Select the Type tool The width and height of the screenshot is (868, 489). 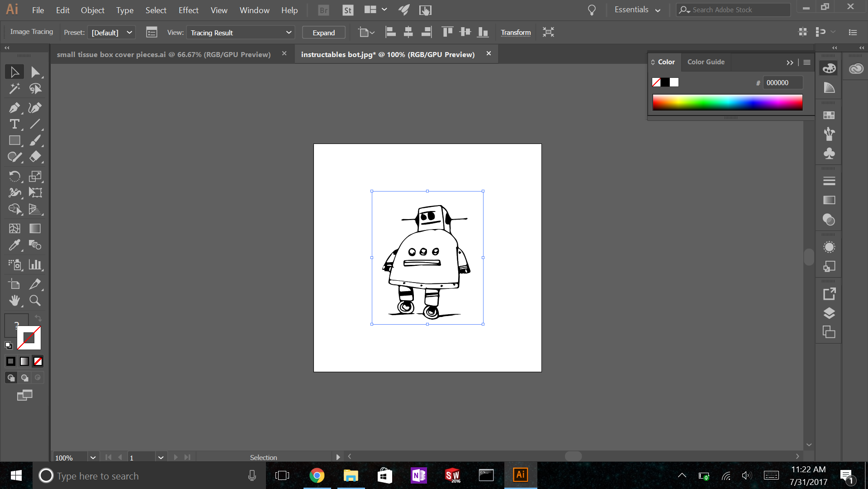click(14, 124)
